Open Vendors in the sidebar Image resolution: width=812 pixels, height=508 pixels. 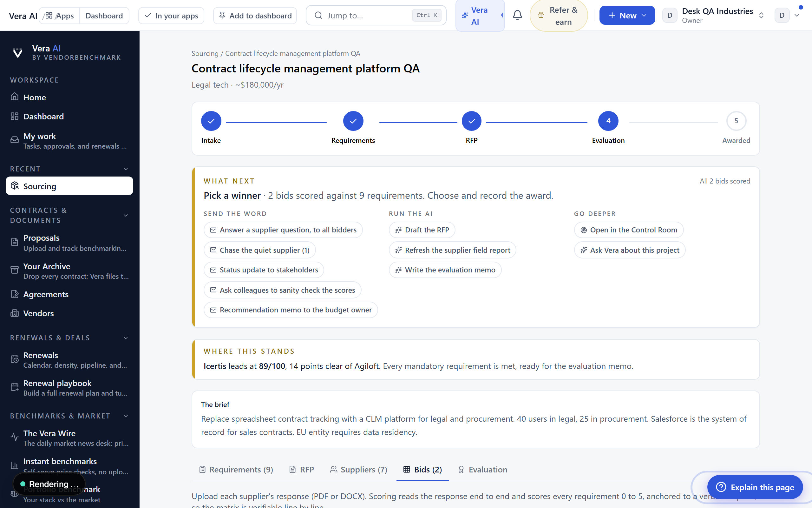[x=69, y=313]
